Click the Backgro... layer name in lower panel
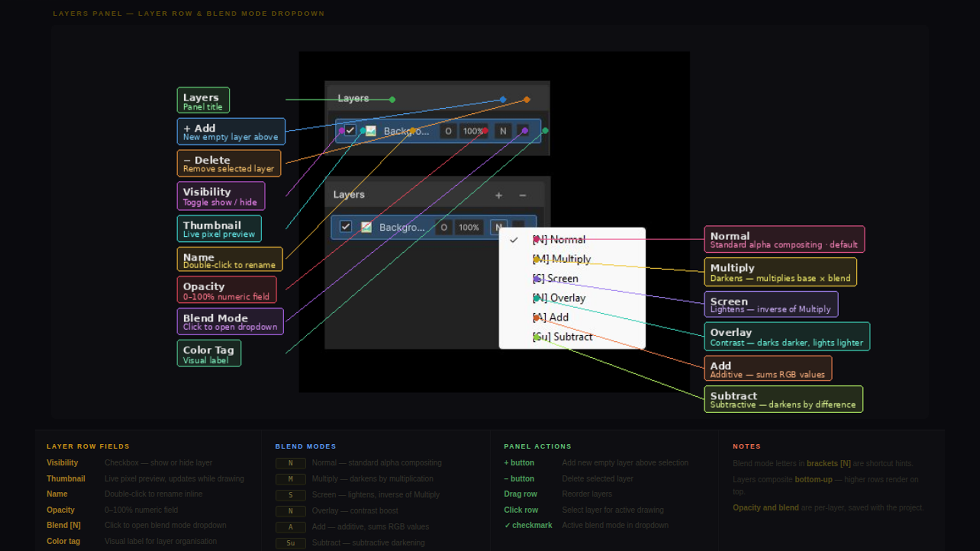980x551 pixels. (x=402, y=228)
